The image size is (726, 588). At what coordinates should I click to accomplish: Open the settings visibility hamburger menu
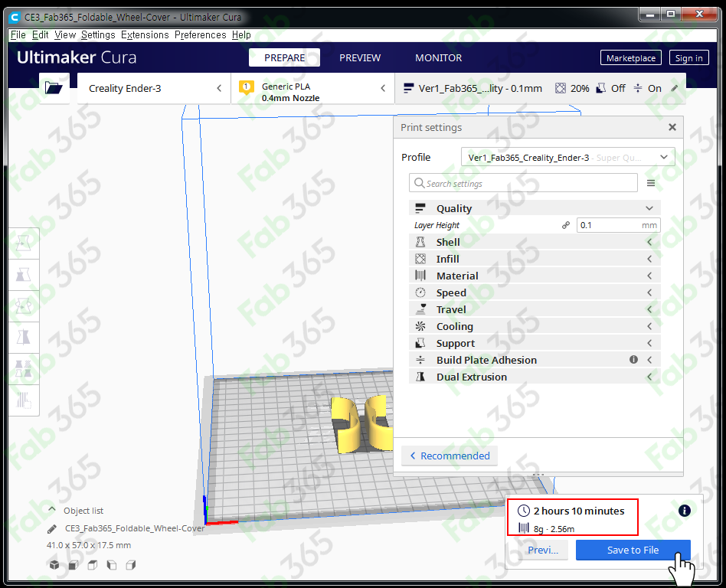pos(650,183)
